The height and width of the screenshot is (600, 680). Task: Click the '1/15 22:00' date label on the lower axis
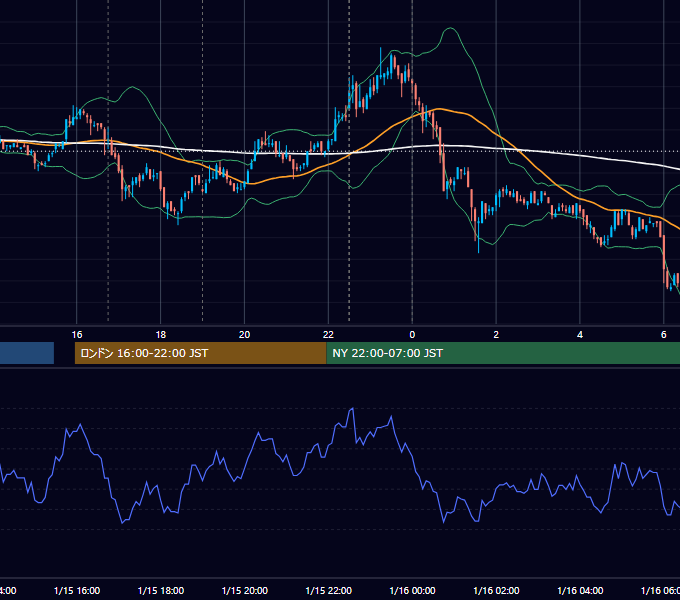[x=328, y=590]
